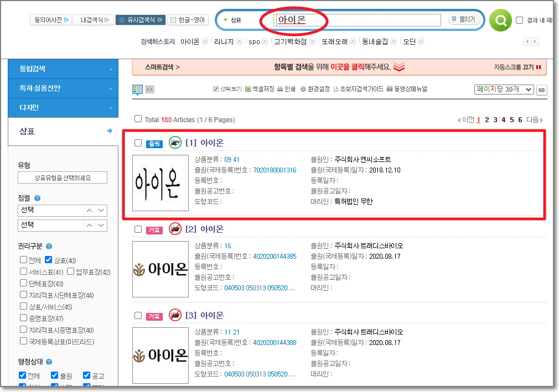Image resolution: width=559 pixels, height=392 pixels.
Task: Print results with 인쇄
Action: 286,89
